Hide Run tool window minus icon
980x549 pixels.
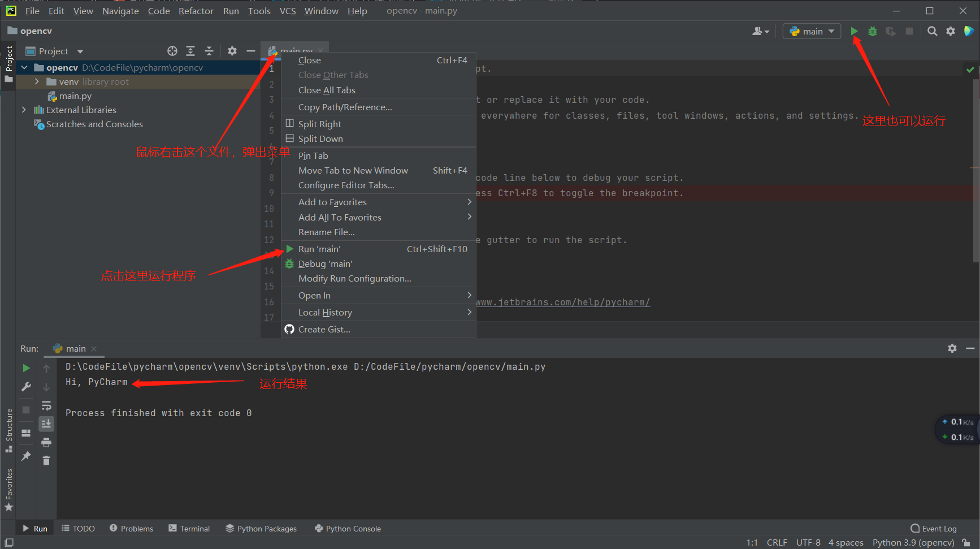coord(970,348)
